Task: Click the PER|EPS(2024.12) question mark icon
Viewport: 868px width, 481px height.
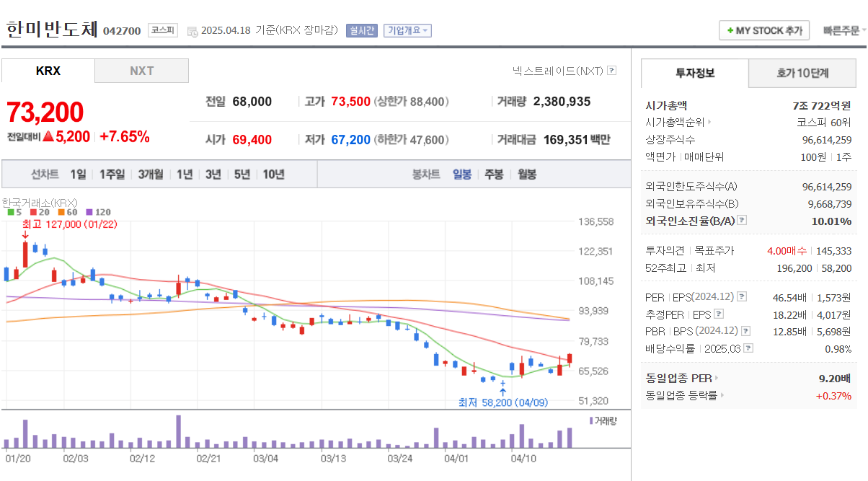Action: pyautogui.click(x=742, y=297)
